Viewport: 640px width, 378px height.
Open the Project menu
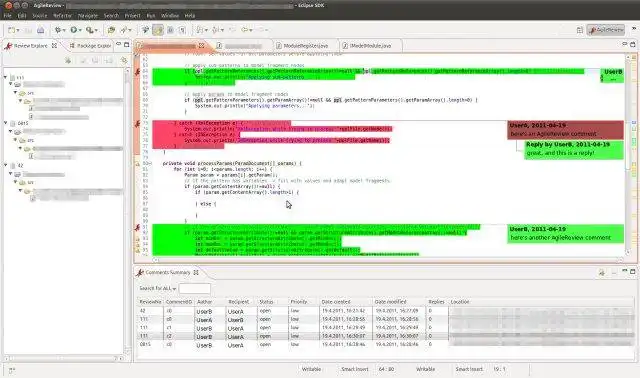pyautogui.click(x=133, y=16)
